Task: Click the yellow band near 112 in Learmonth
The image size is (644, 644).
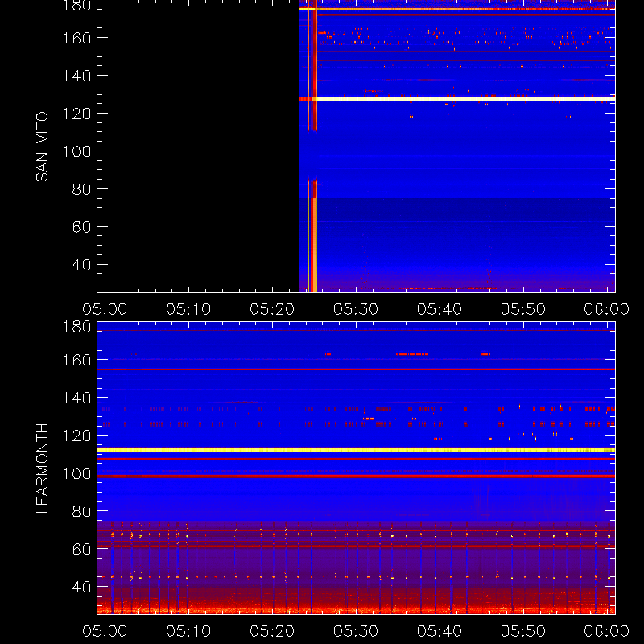Action: (x=356, y=450)
